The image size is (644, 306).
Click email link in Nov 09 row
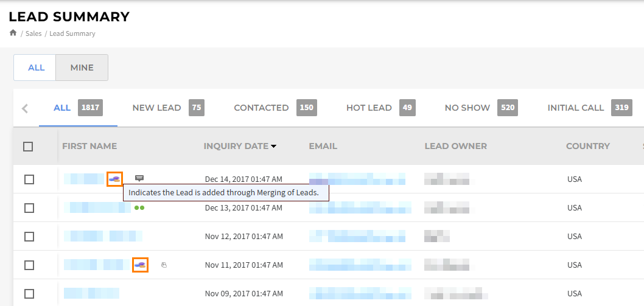click(360, 293)
